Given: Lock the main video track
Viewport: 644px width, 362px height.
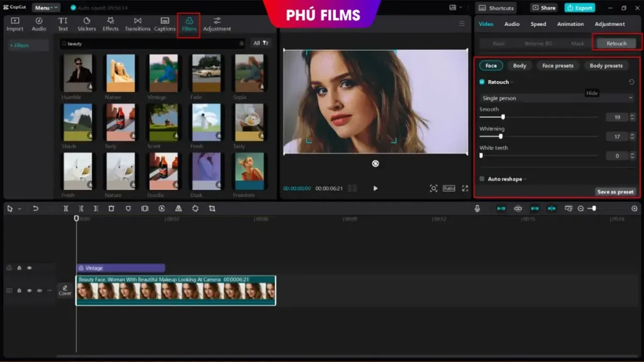Looking at the screenshot, I should [19, 290].
